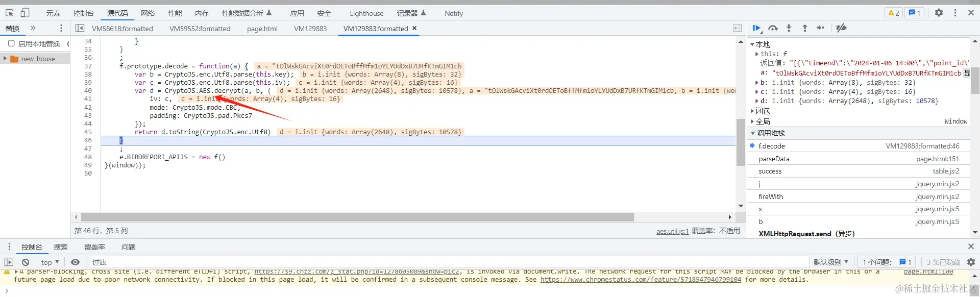Open the DevTools three-dot customize menu
Viewport: 980px width, 297px height.
tap(955, 13)
